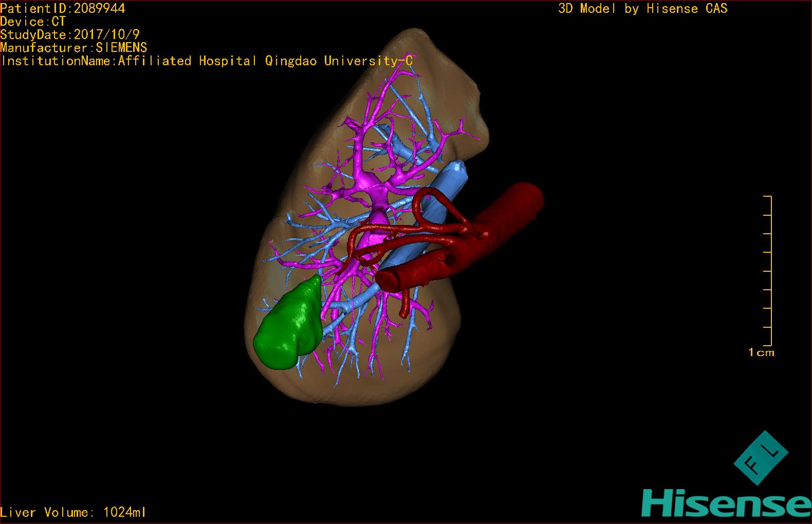
Task: Click the PatientID:2089944 text
Action: click(63, 8)
